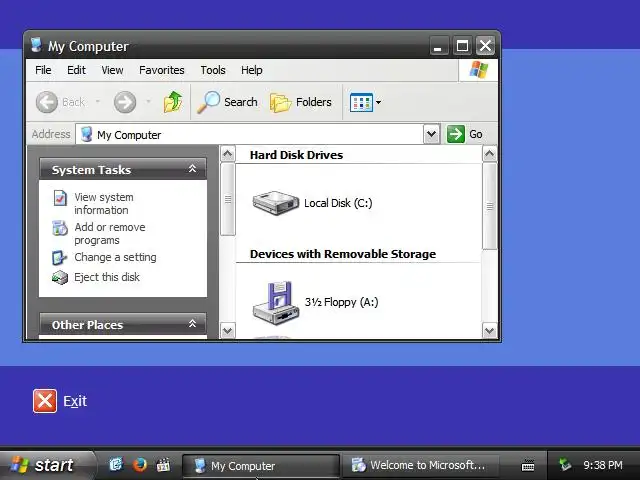Click left task pane scroll up arrow

click(x=228, y=154)
